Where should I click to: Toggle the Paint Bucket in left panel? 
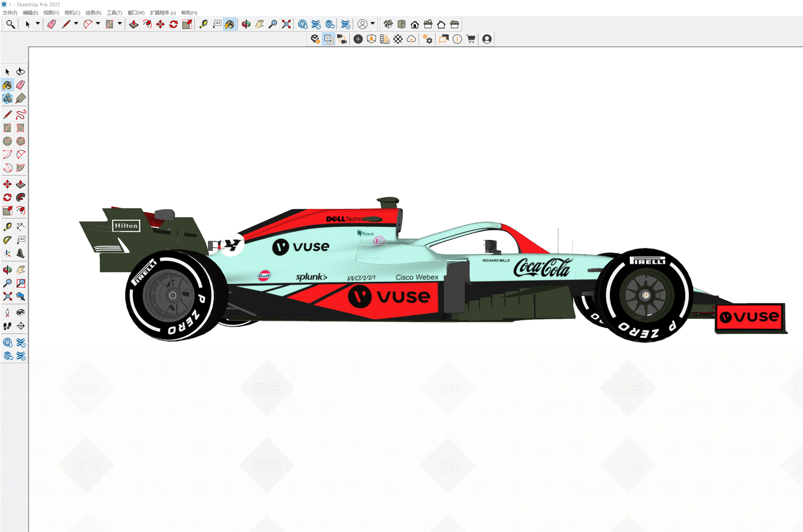click(8, 85)
